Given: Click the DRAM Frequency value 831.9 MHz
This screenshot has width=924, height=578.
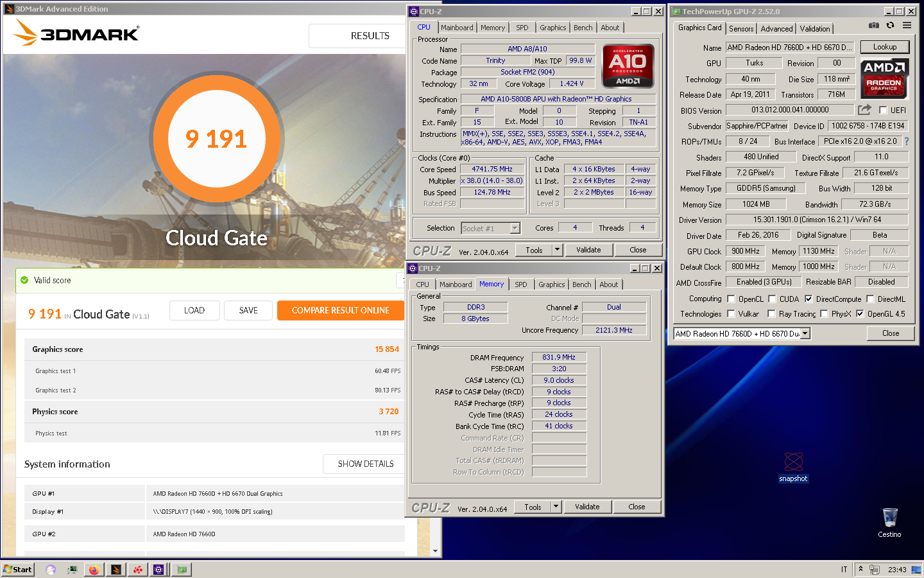Looking at the screenshot, I should pyautogui.click(x=559, y=357).
